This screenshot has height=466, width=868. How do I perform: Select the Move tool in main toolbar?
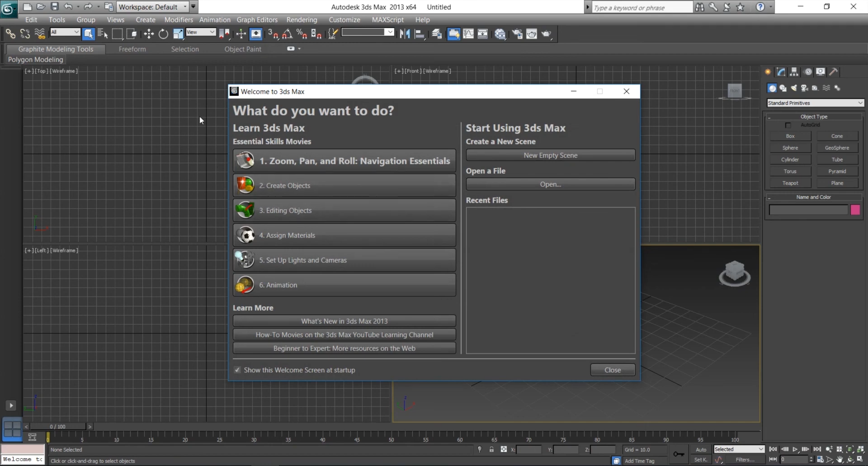(149, 34)
